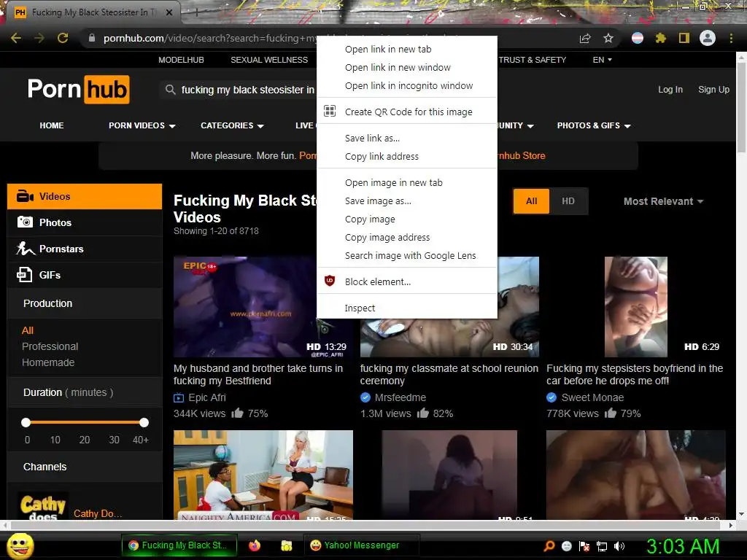Open Yahoo! Messenger from the taskbar
The width and height of the screenshot is (747, 560).
362,545
